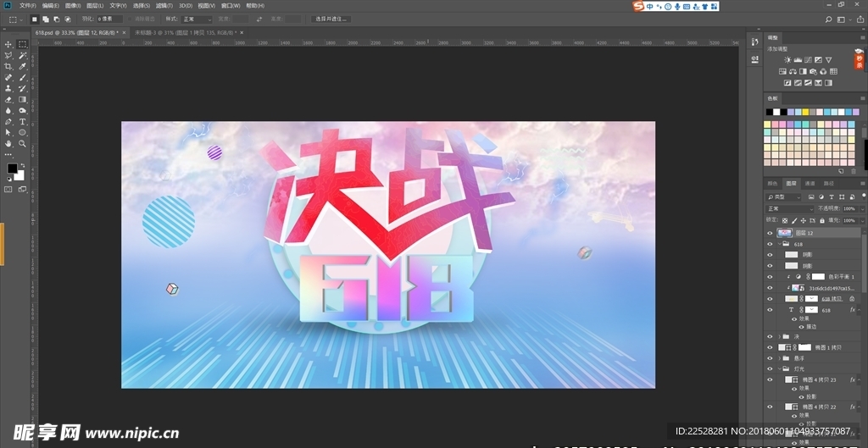Open the search icon in options bar

[x=829, y=19]
